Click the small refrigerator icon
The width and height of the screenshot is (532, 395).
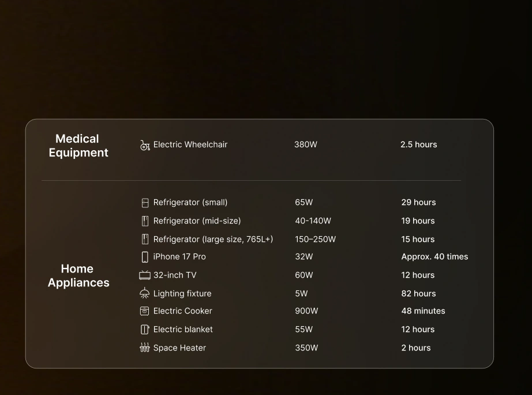point(145,203)
